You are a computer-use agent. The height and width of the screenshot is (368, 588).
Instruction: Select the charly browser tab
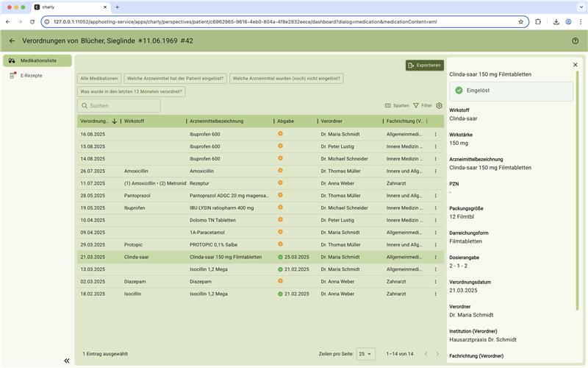(x=71, y=7)
